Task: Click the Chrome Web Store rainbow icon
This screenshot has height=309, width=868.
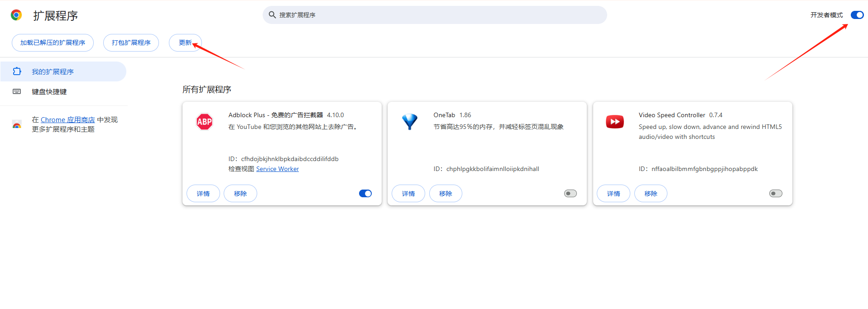Action: 17,124
